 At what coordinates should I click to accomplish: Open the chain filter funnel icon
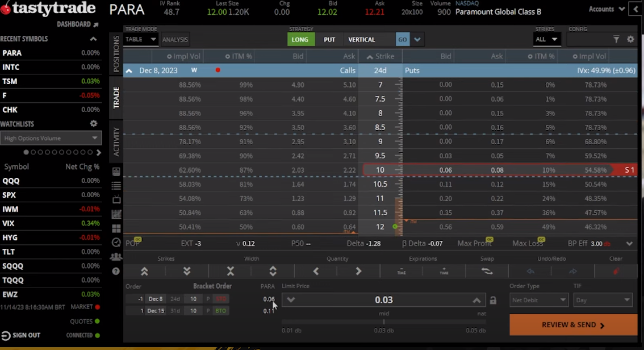616,40
